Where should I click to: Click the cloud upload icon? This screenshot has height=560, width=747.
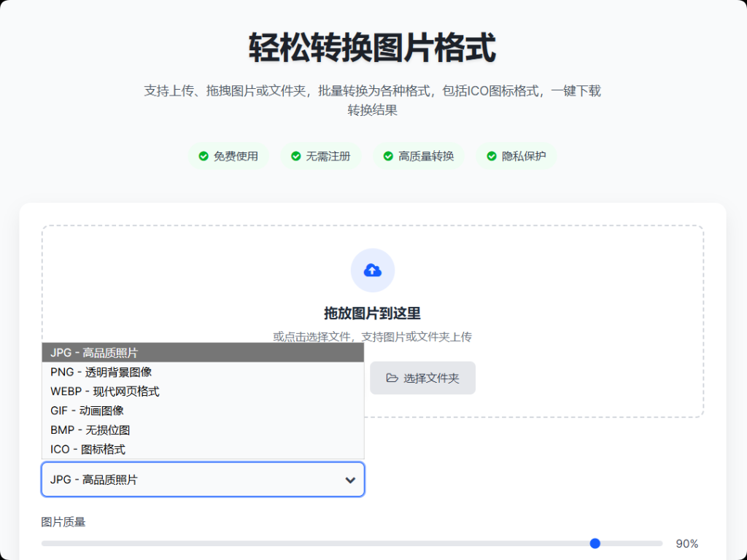(372, 271)
